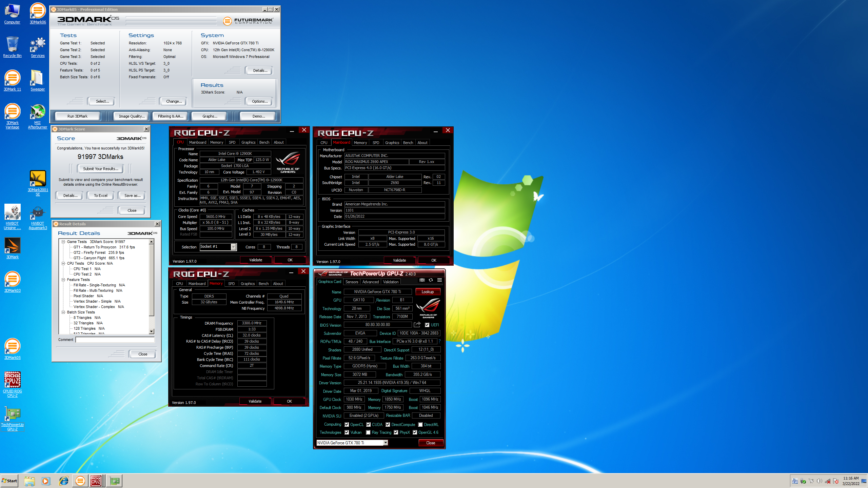The image size is (868, 488).
Task: Open HWBOT Unigine desktop shortcut
Action: 12,217
